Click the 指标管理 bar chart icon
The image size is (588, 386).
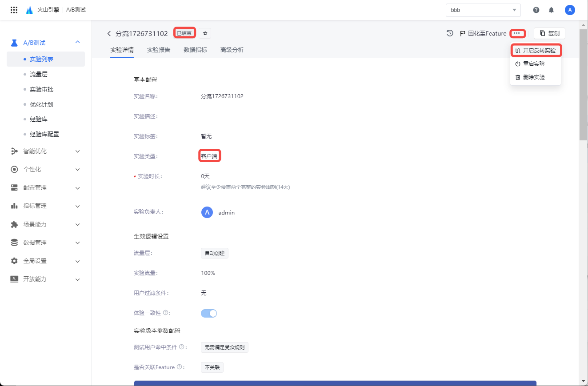pyautogui.click(x=14, y=206)
